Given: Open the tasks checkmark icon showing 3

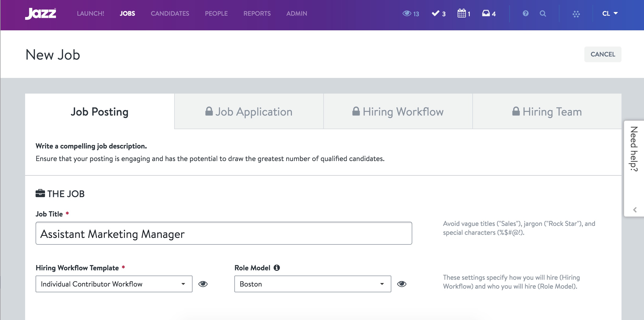Looking at the screenshot, I should pyautogui.click(x=439, y=14).
